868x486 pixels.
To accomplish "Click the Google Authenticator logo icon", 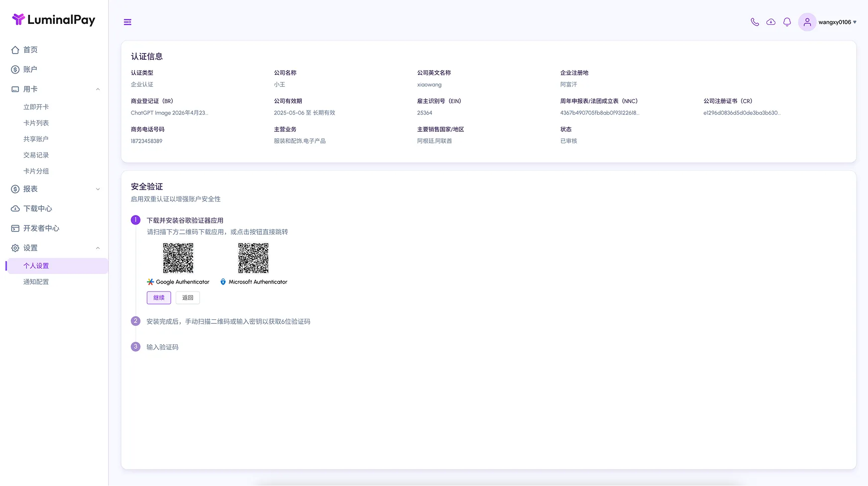I will (150, 282).
